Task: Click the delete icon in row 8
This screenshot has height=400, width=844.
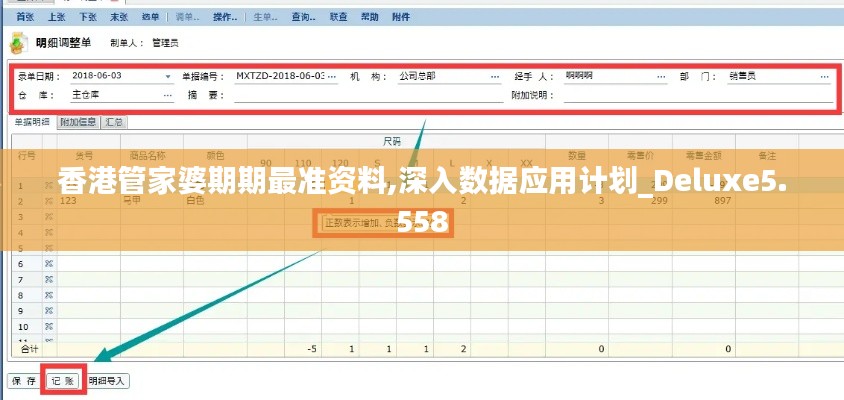Action: coord(49,295)
